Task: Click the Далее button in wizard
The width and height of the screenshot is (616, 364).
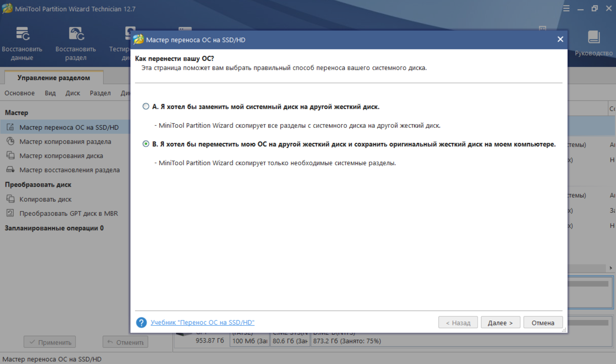Action: click(500, 323)
